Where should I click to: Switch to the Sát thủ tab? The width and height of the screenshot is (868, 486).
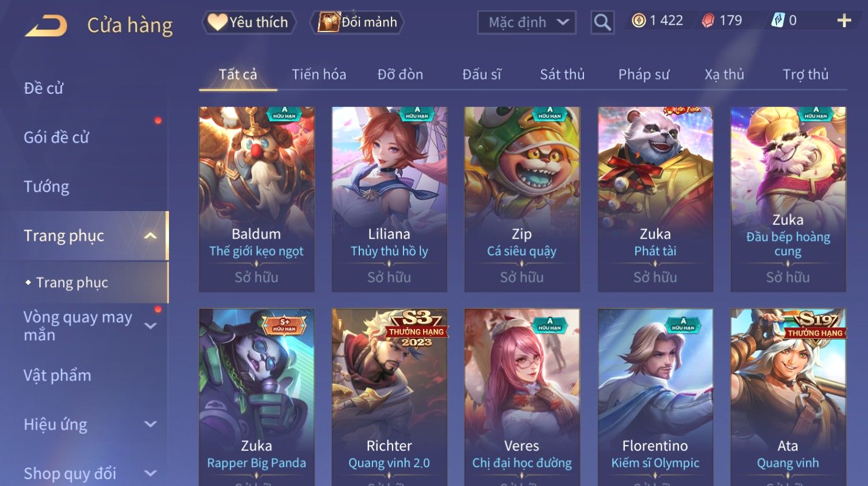point(562,75)
